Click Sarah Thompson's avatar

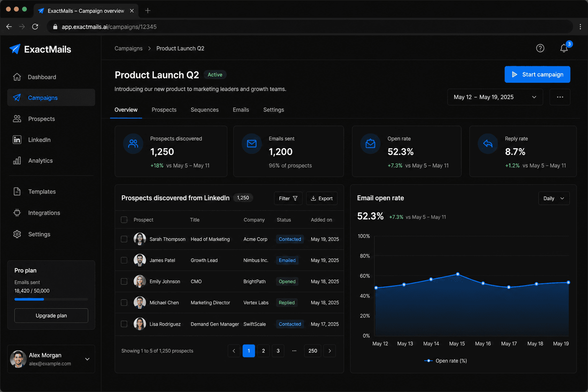pos(140,239)
